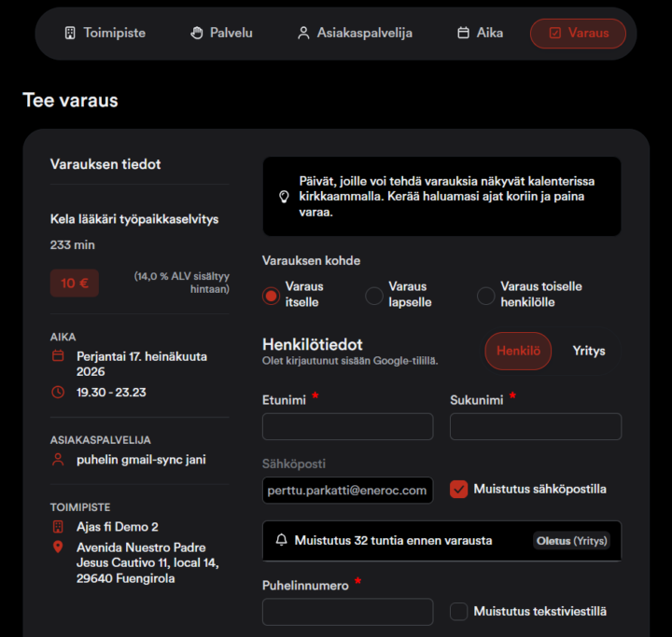Click the time range 19.30 - 23.23

click(x=111, y=393)
